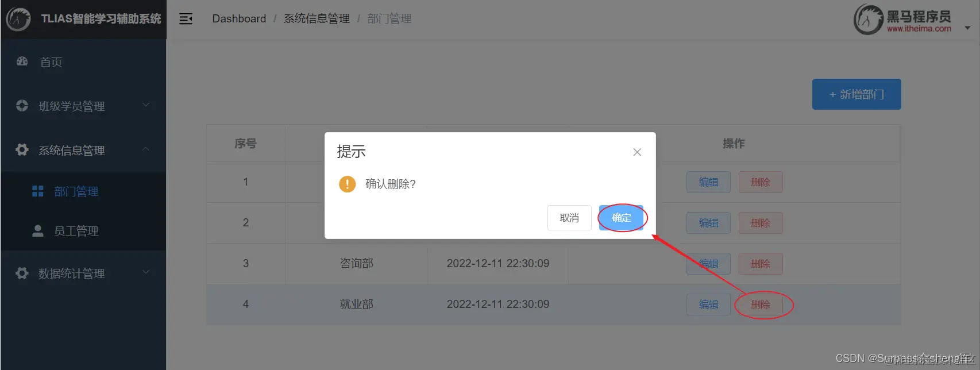980x370 pixels.
Task: Cancel deletion with the 取消 button
Action: [x=569, y=218]
